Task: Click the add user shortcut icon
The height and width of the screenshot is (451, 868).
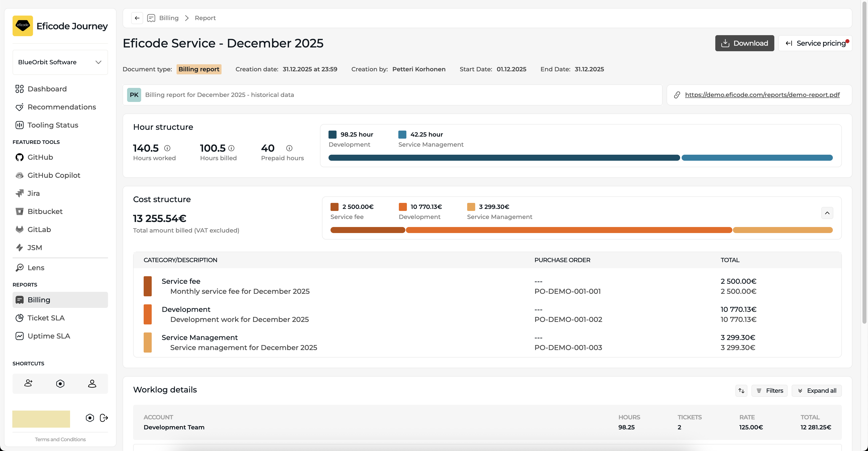Action: click(28, 383)
